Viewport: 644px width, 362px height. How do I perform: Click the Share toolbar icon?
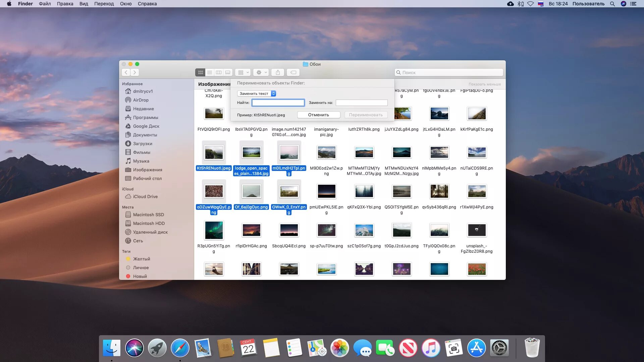click(x=278, y=72)
